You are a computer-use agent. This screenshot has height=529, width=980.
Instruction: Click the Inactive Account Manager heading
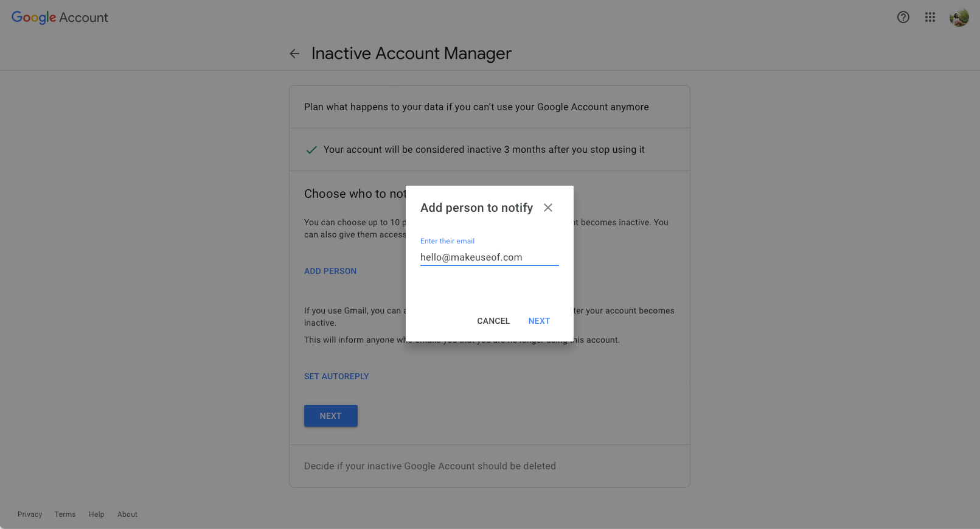pos(411,54)
